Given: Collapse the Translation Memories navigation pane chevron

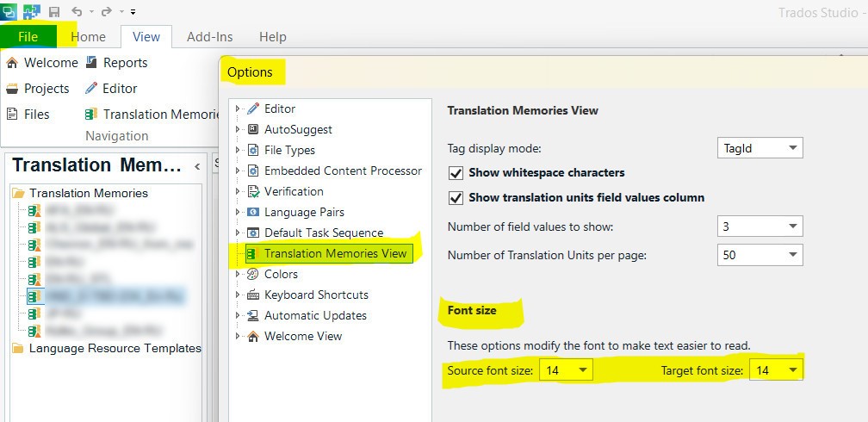Looking at the screenshot, I should 197,166.
